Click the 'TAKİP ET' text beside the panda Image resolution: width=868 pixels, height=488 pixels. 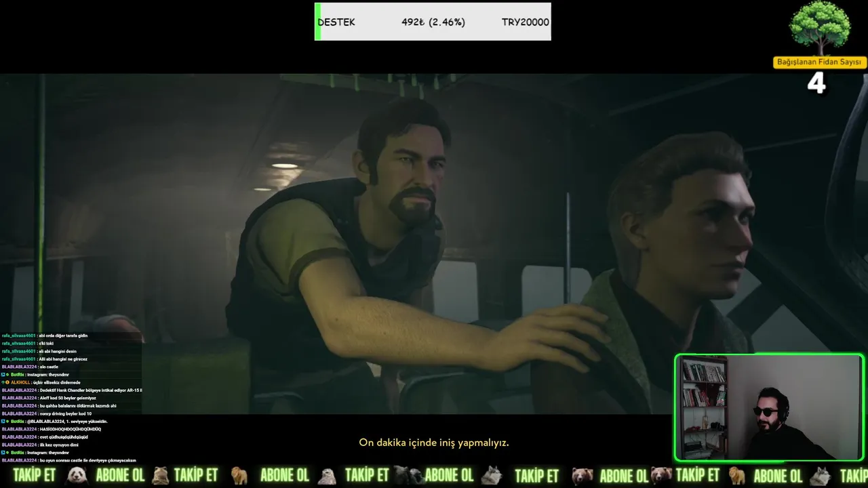point(34,475)
